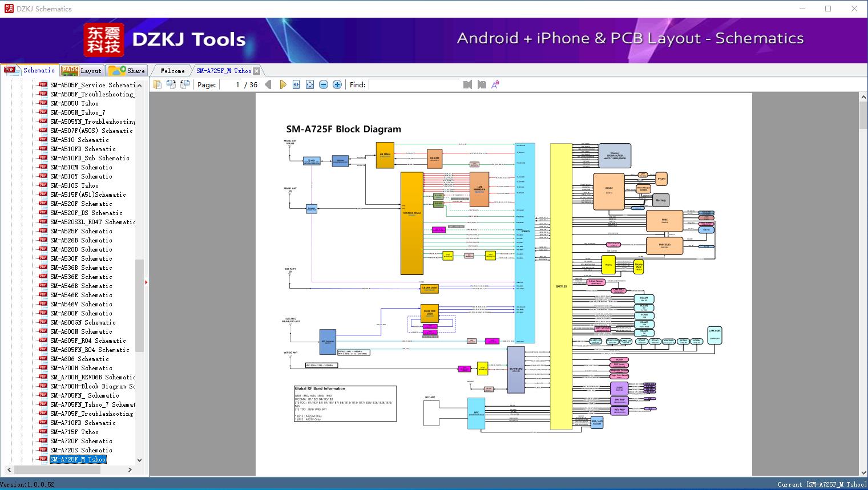Click the DZKJ Tools logo in the banner

(x=164, y=40)
